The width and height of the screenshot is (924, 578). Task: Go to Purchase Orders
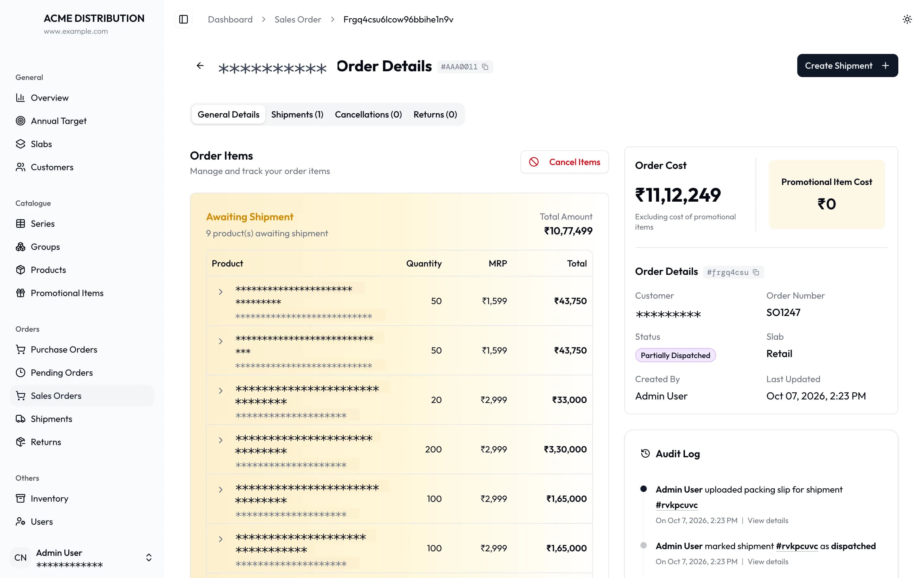pos(82,349)
